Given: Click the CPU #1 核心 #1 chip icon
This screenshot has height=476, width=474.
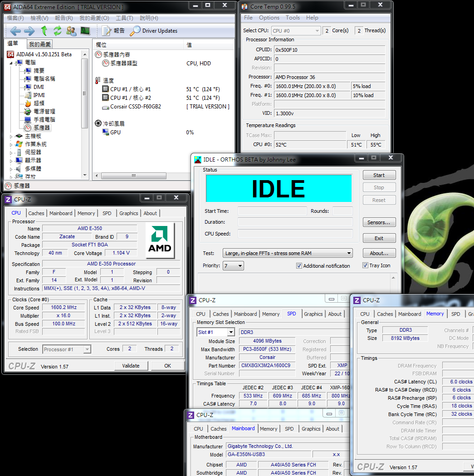Looking at the screenshot, I should coord(106,89).
